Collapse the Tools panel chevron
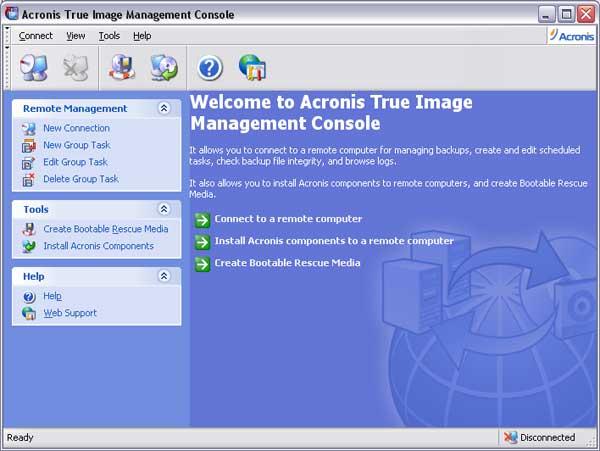 [164, 209]
